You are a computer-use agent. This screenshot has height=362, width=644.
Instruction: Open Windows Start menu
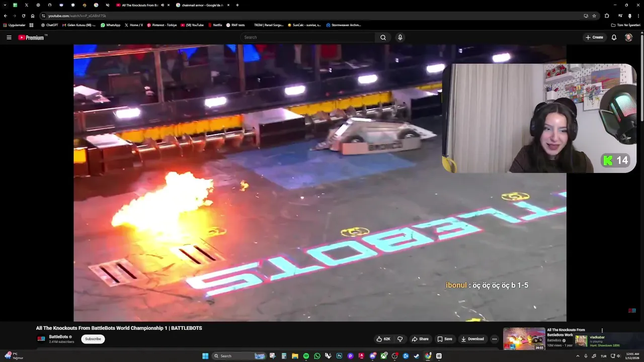tap(205, 356)
